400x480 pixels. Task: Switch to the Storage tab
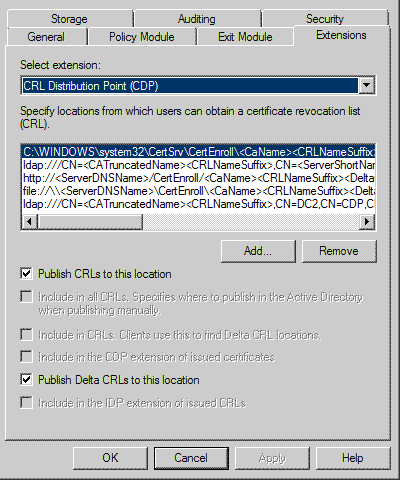pyautogui.click(x=69, y=19)
